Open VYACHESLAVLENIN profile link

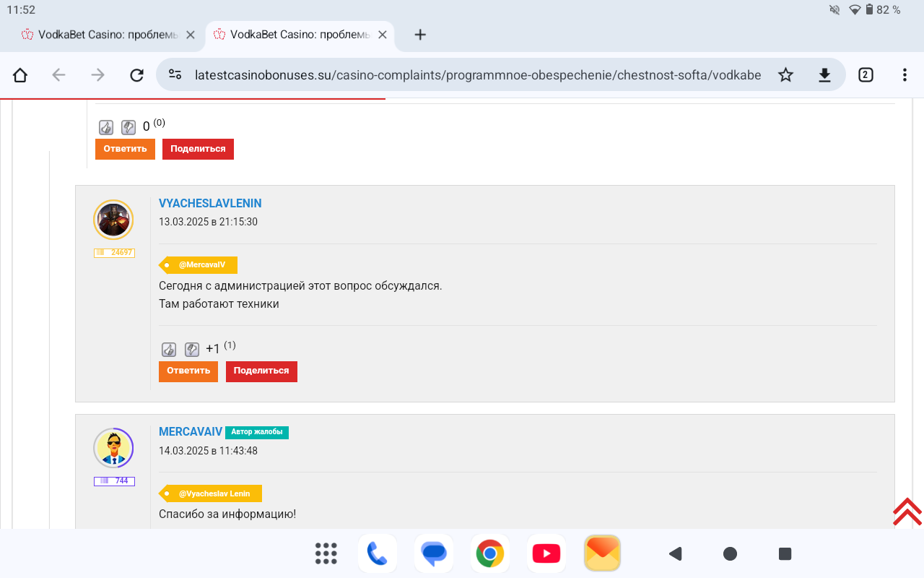point(210,204)
